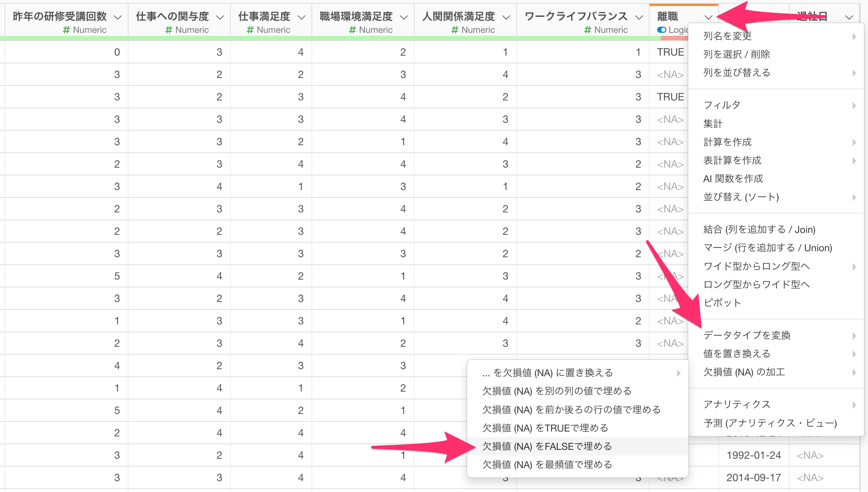Click the numeric # icon under ワークライフバランス
The width and height of the screenshot is (868, 492).
(588, 30)
